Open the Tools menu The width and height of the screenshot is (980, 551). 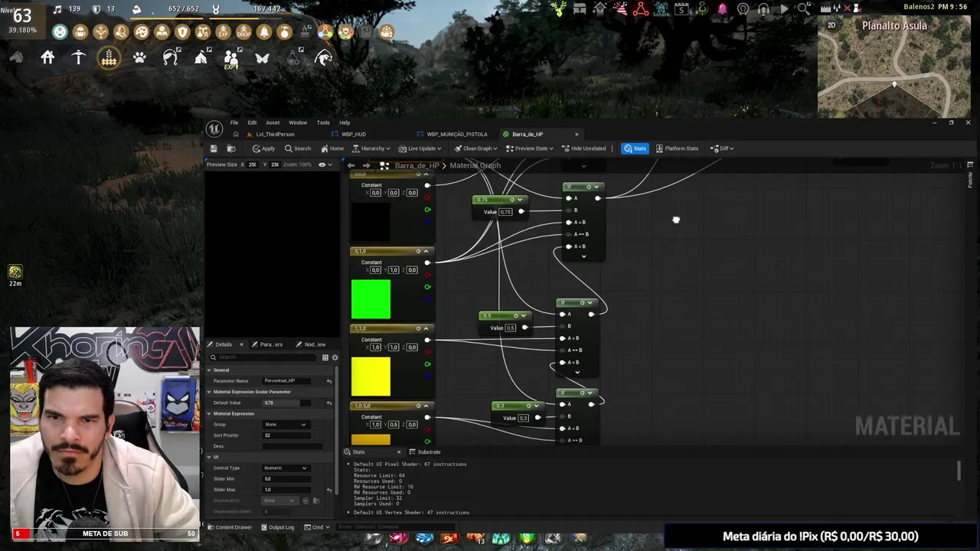click(323, 122)
